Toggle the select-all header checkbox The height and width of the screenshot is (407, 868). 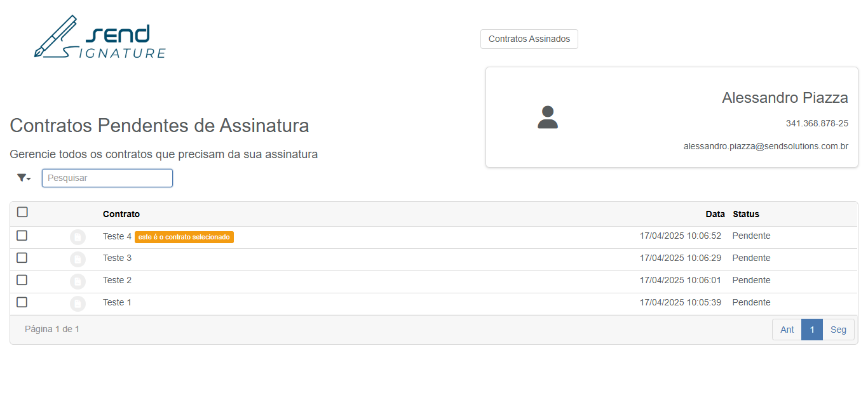point(22,212)
